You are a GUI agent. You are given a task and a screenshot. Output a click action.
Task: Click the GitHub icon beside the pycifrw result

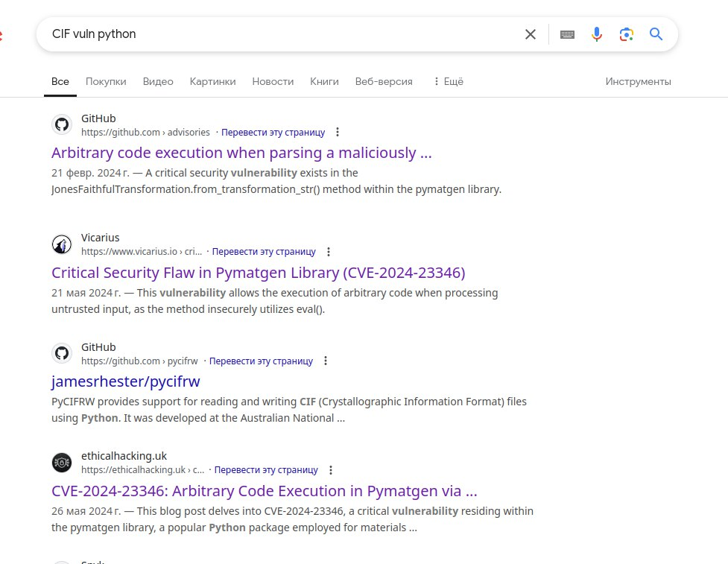pos(62,353)
